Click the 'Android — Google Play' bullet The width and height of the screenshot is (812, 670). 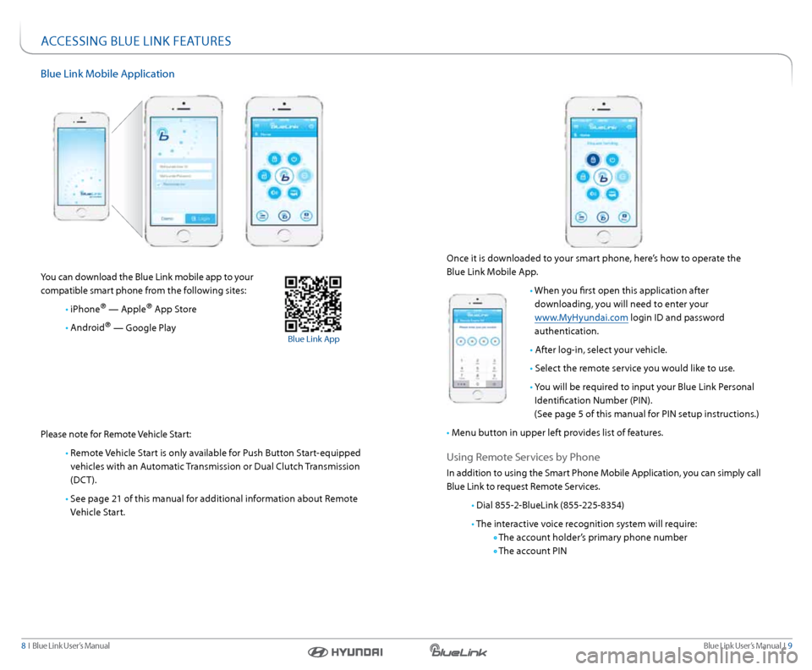123,327
